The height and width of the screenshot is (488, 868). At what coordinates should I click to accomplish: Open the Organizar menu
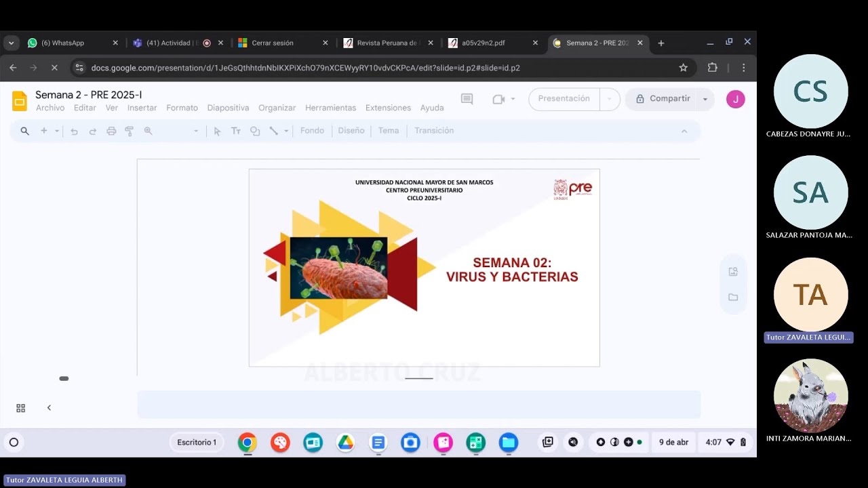point(277,108)
